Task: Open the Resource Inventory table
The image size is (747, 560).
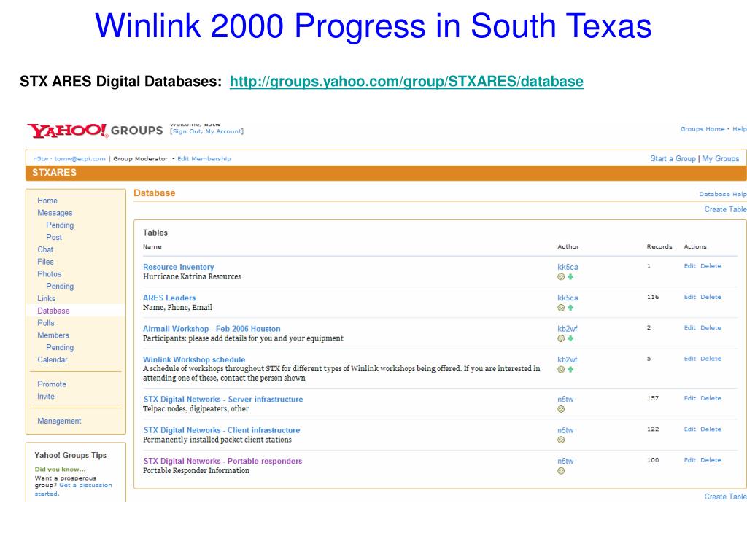Action: point(178,267)
